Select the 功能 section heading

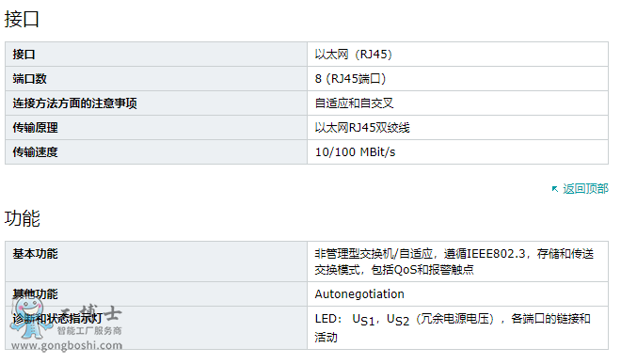coord(22,218)
